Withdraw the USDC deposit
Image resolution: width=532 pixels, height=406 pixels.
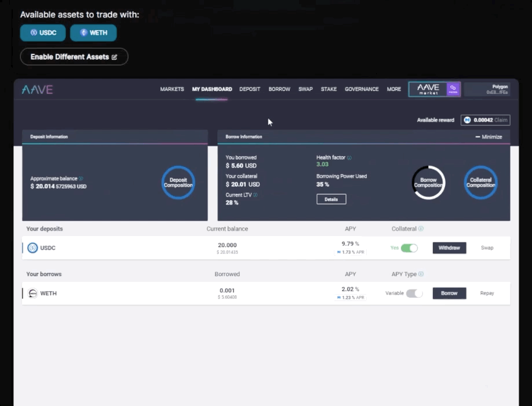[449, 248]
